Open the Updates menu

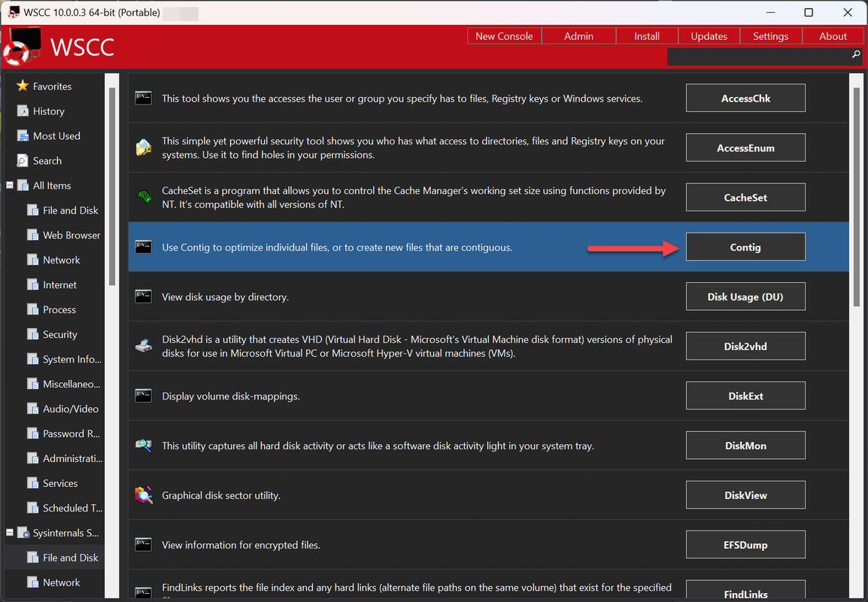709,36
